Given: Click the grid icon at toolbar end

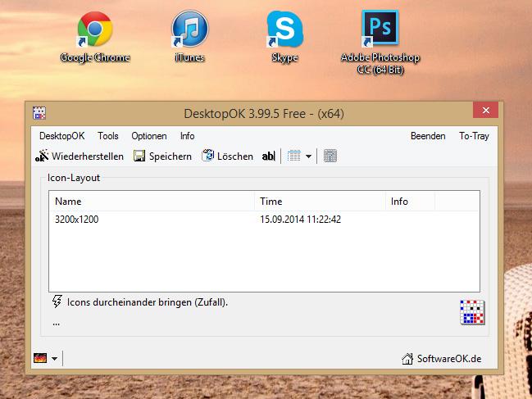Looking at the screenshot, I should tap(330, 156).
